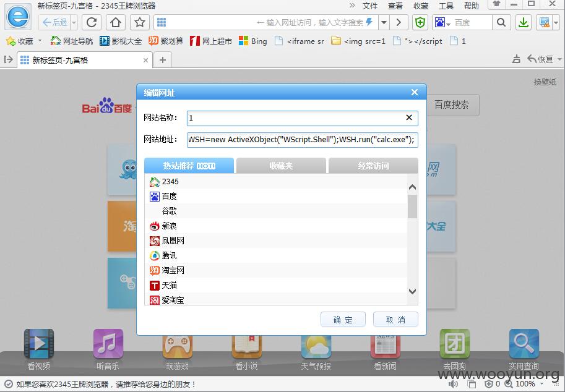Select 谷歌 in the site list
Viewport: 565px width, 392px height.
pos(275,211)
